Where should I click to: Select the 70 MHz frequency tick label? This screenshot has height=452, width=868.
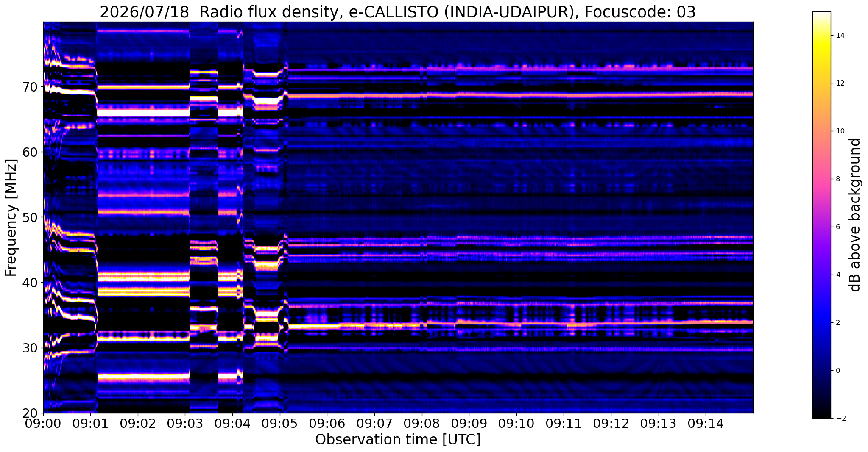tap(32, 87)
